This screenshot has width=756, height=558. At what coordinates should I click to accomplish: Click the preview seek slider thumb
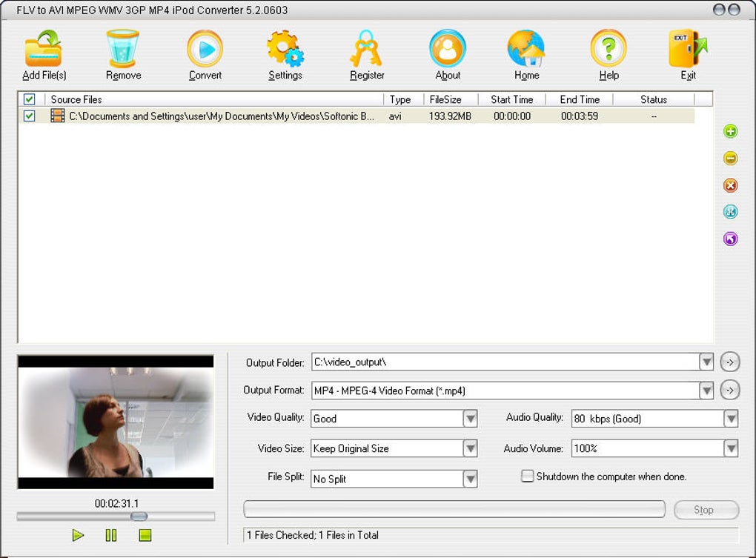tap(139, 517)
